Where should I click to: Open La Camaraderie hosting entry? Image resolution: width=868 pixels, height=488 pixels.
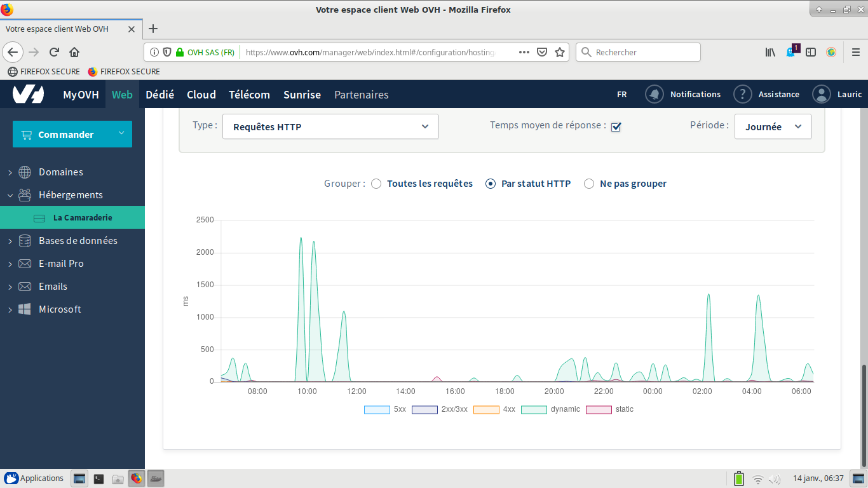82,217
